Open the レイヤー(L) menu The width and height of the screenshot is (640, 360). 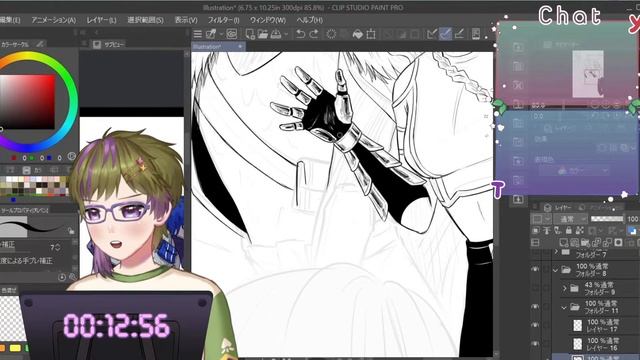coord(101,20)
